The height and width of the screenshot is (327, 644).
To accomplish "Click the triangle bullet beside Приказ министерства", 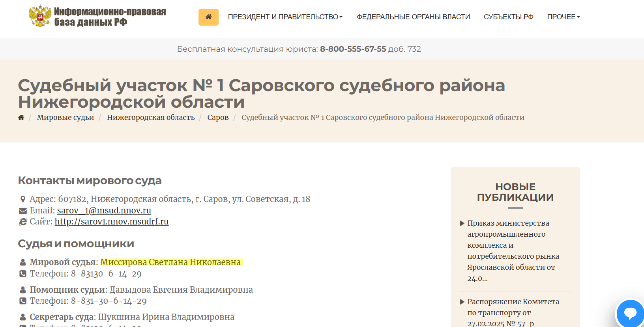I will click(x=462, y=223).
